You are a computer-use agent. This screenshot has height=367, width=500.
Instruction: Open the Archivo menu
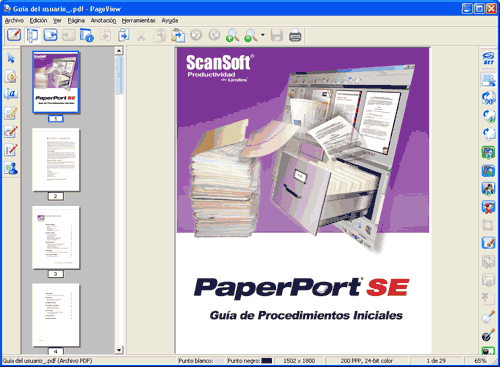point(14,21)
